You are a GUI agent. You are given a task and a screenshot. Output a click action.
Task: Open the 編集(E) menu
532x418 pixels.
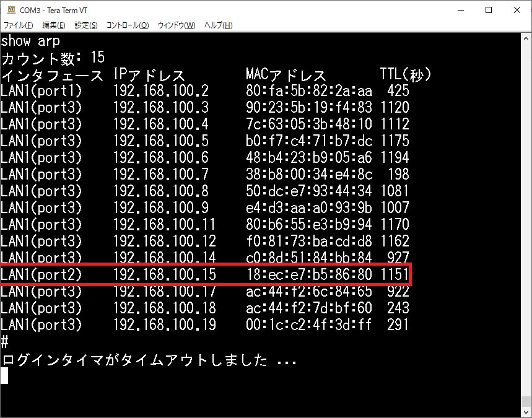pyautogui.click(x=54, y=25)
